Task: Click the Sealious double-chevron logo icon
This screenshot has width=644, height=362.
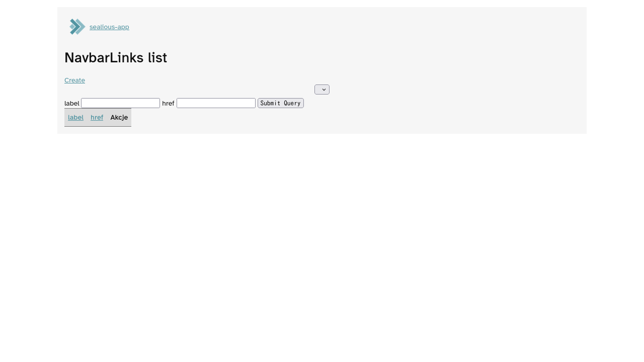Action: point(77,27)
